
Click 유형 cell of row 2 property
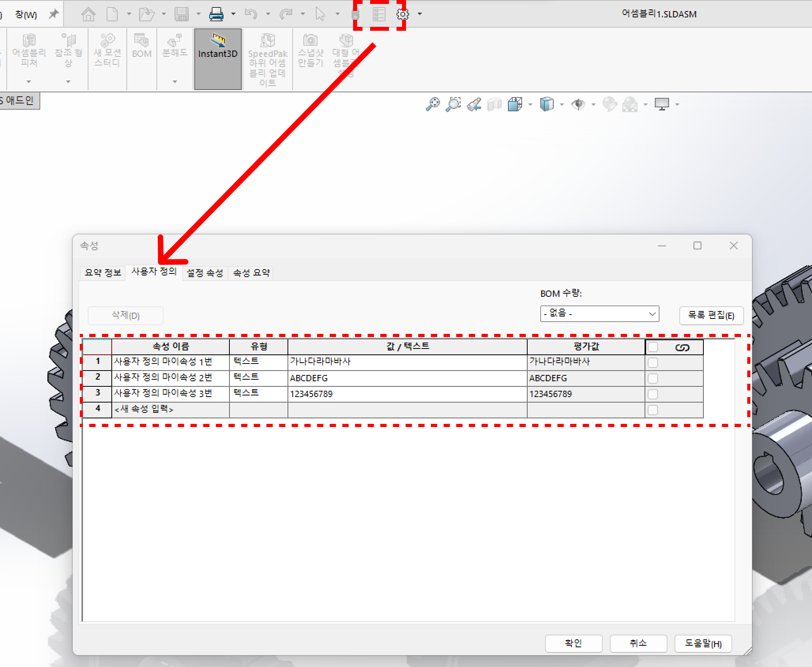(x=259, y=378)
